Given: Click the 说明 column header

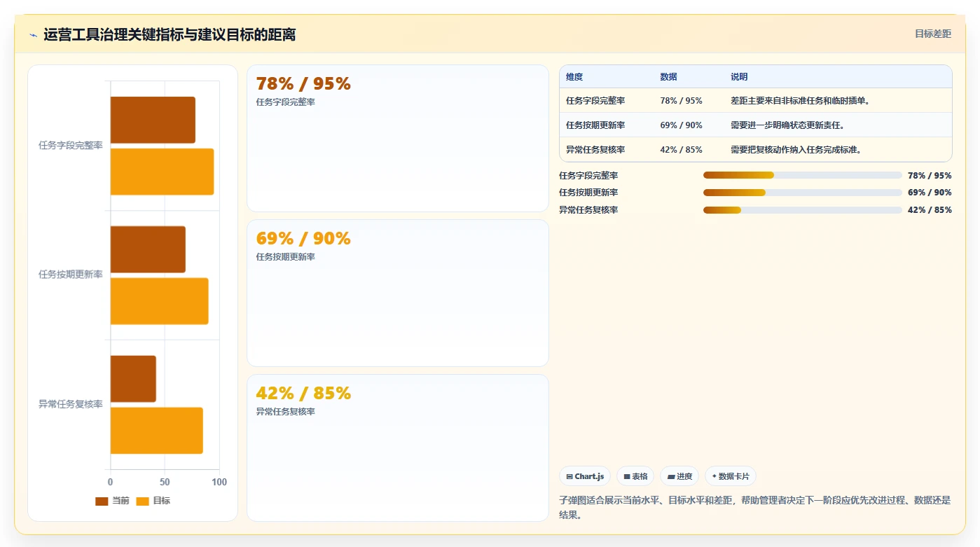Looking at the screenshot, I should (739, 77).
